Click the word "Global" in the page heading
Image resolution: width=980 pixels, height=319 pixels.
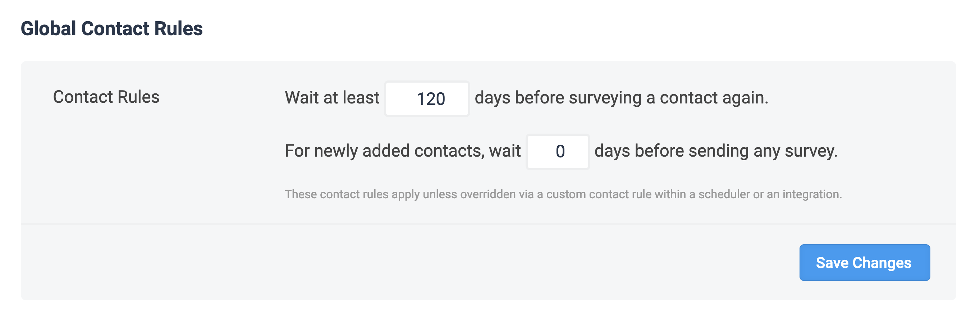[x=48, y=28]
